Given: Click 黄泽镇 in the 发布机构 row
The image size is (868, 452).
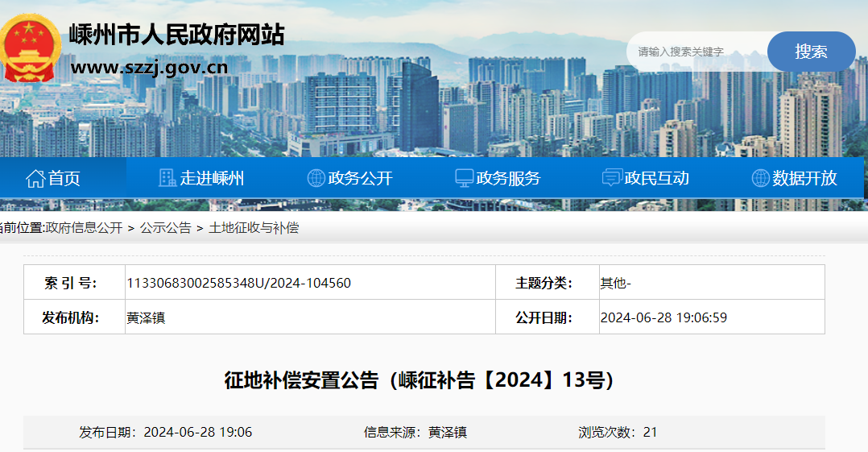Looking at the screenshot, I should (x=146, y=317).
